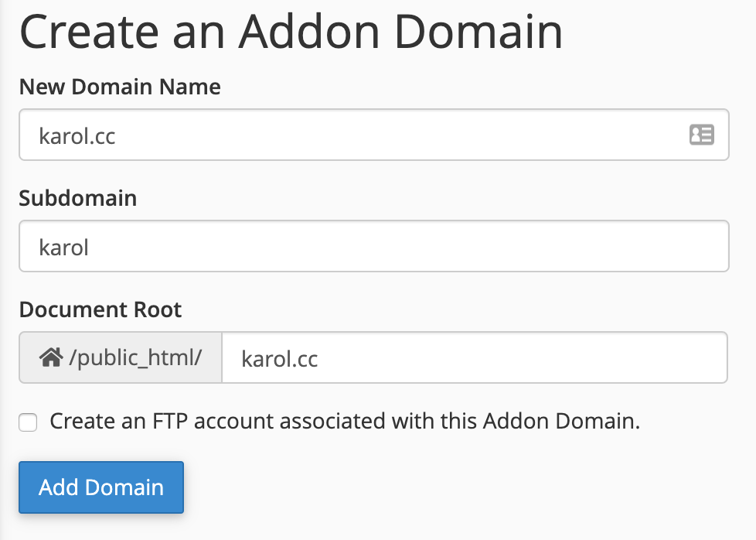Toggle FTP account association for karol.cc
756x540 pixels.
[27, 422]
